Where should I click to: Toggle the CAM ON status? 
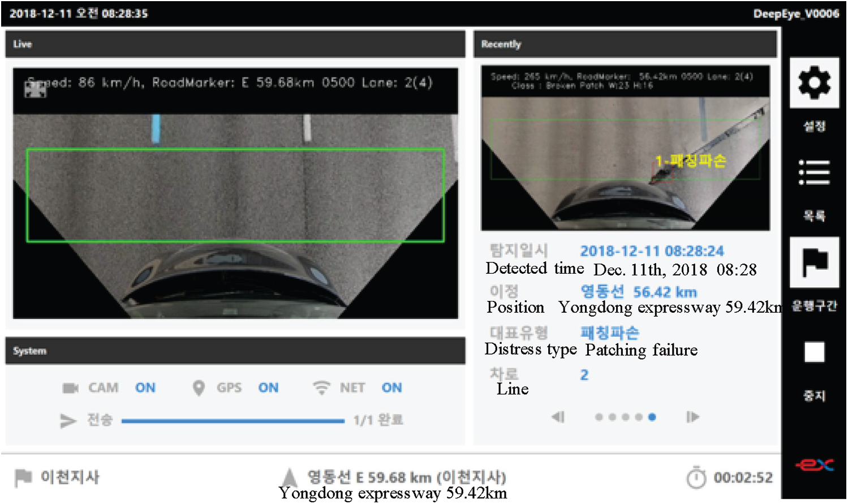(x=145, y=388)
